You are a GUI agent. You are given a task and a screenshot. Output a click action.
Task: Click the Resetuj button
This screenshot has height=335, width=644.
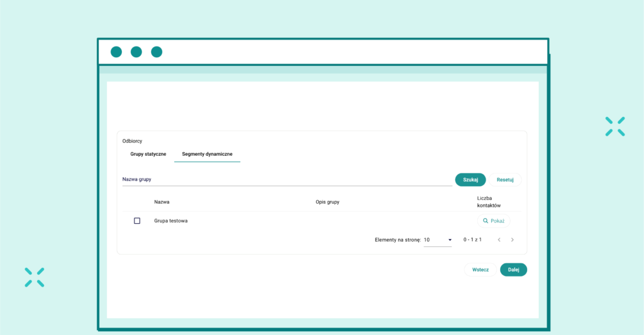505,180
